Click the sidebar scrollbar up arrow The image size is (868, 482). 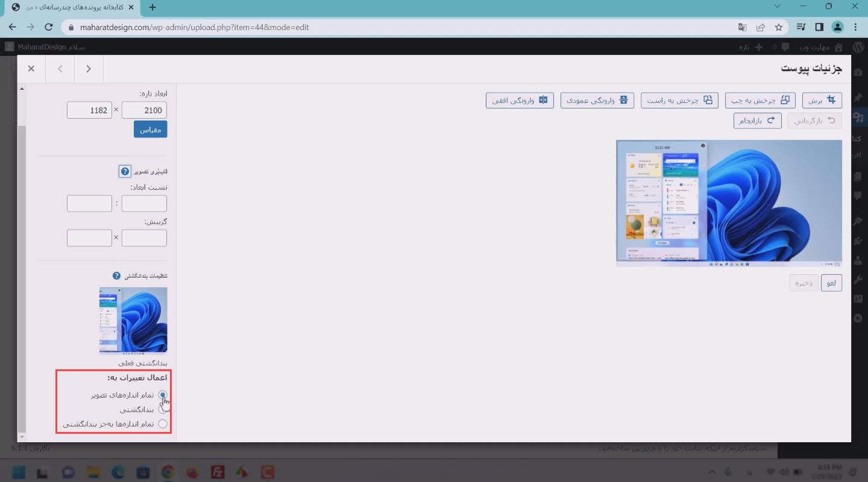(22, 89)
